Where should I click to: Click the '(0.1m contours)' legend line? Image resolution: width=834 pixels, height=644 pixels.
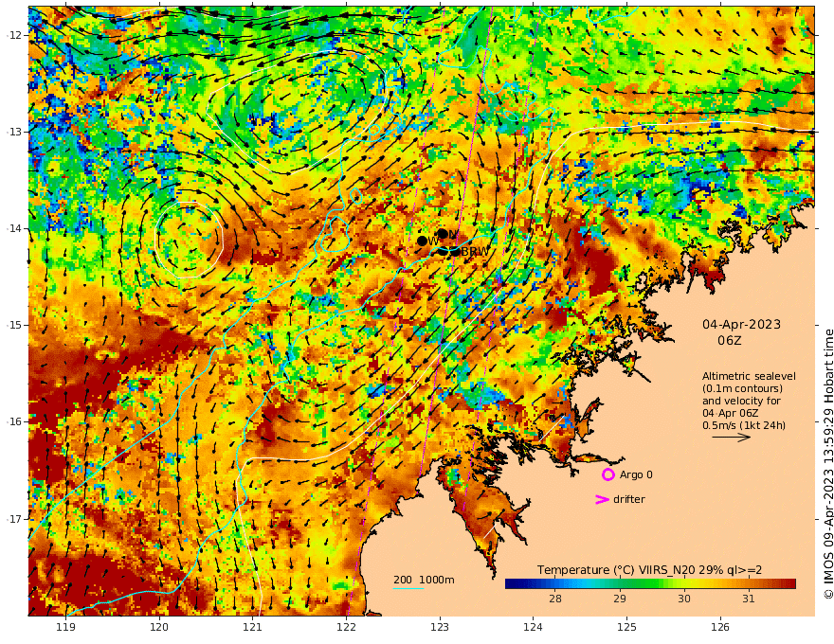click(742, 388)
